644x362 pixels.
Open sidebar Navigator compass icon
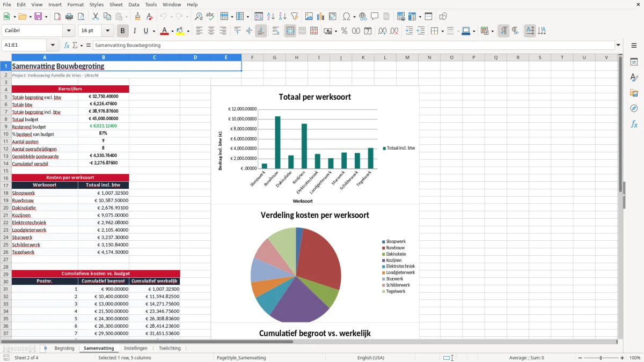coord(634,108)
